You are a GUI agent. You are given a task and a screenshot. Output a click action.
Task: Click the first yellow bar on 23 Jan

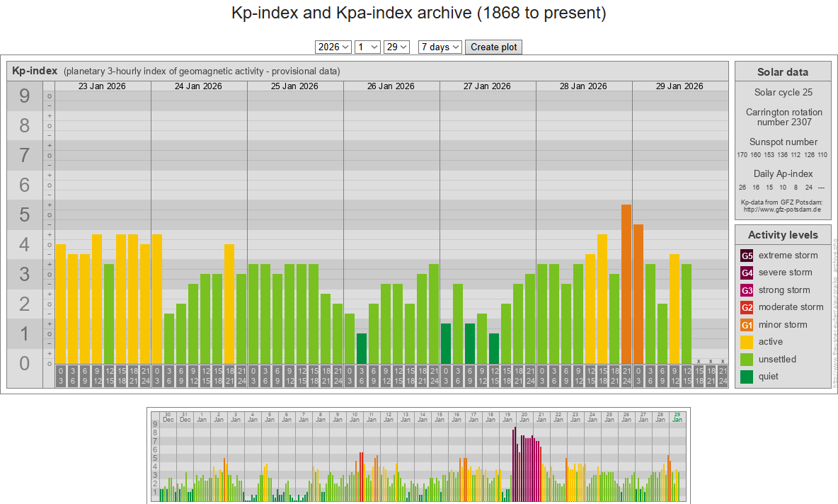[x=61, y=304]
